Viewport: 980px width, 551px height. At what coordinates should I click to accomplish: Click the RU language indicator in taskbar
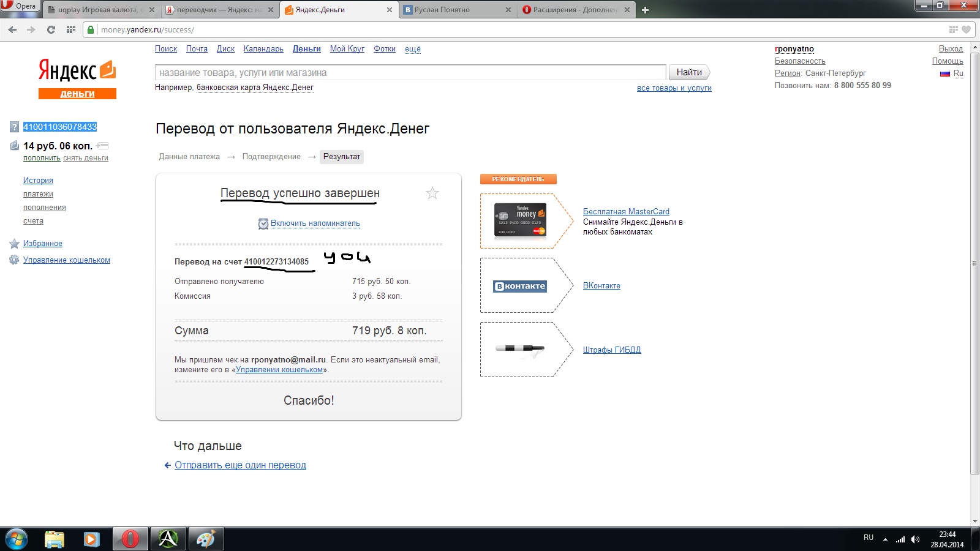(x=869, y=538)
